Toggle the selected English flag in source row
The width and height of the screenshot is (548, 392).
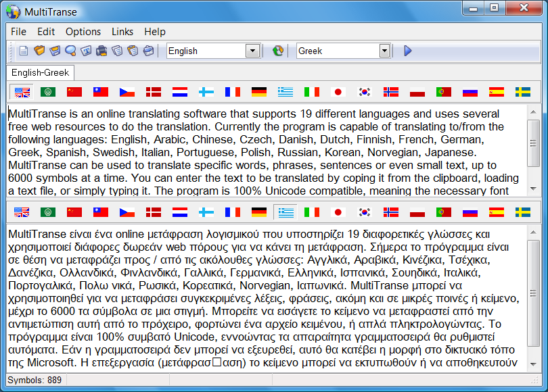click(22, 92)
